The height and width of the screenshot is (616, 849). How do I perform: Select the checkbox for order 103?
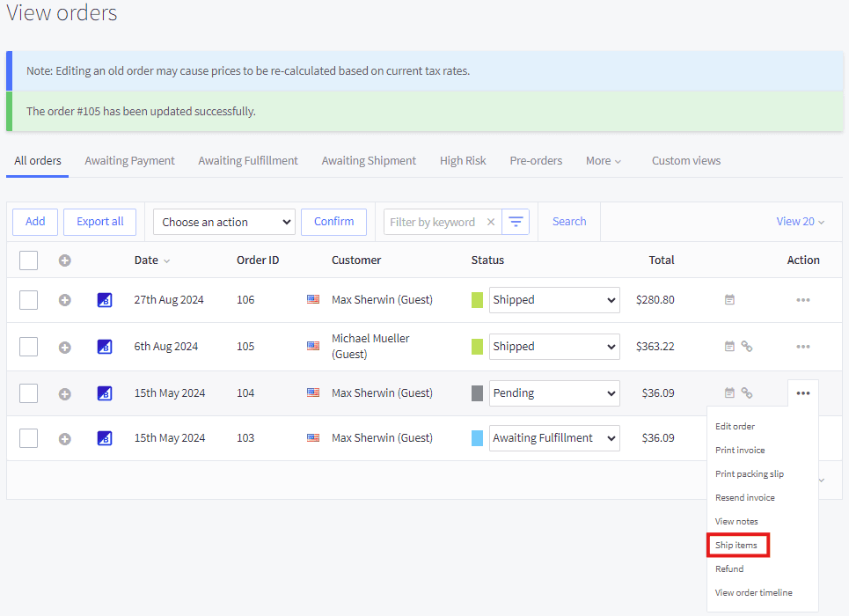click(x=29, y=438)
